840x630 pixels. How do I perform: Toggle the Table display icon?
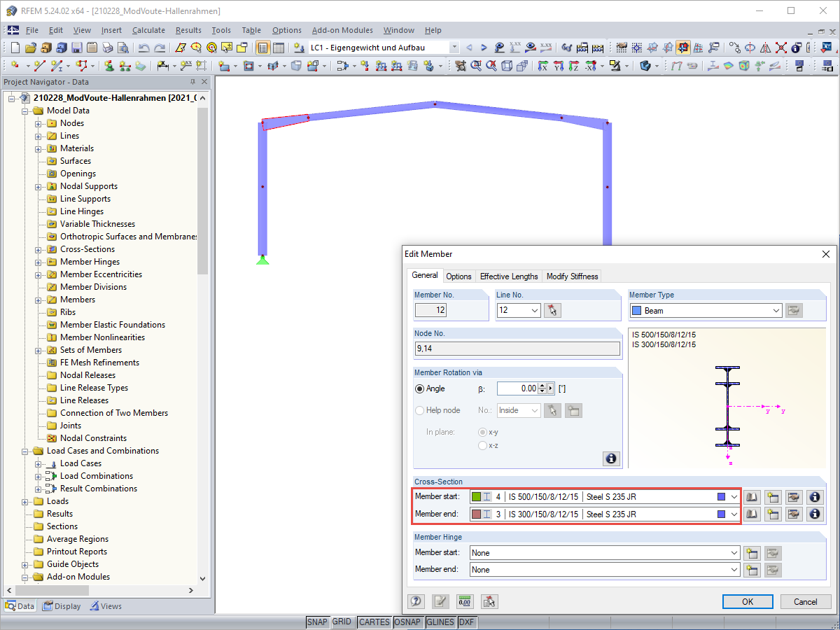tap(279, 48)
